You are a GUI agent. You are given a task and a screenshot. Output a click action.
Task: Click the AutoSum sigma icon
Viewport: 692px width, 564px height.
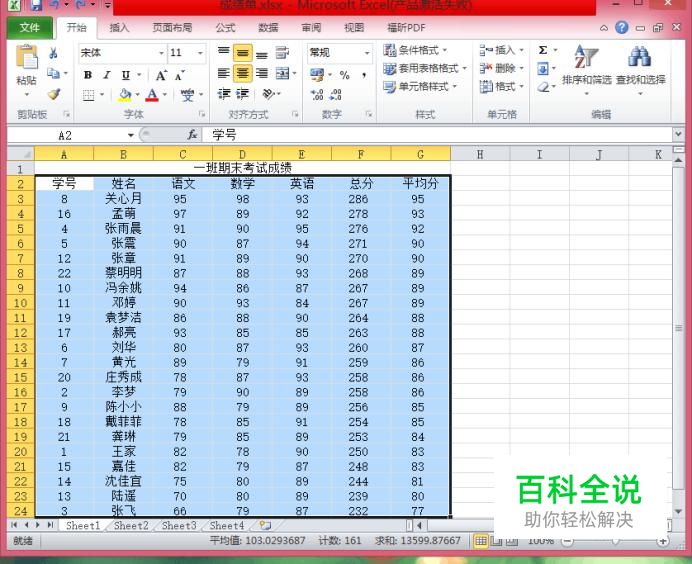[543, 50]
